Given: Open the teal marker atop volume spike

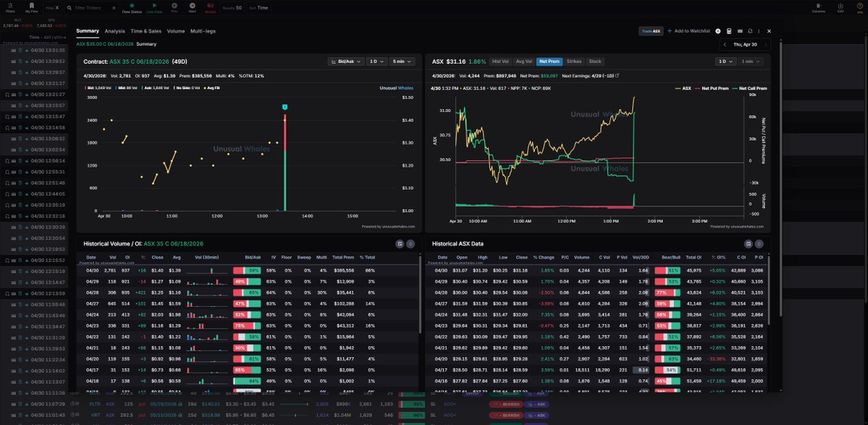Looking at the screenshot, I should (285, 107).
